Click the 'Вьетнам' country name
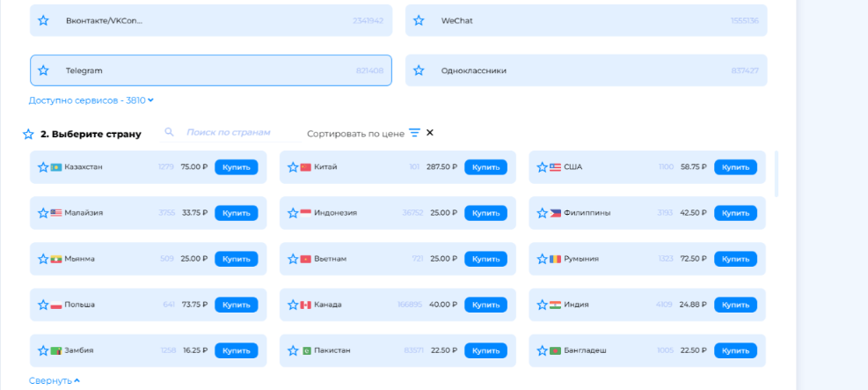Image resolution: width=868 pixels, height=390 pixels. click(331, 259)
